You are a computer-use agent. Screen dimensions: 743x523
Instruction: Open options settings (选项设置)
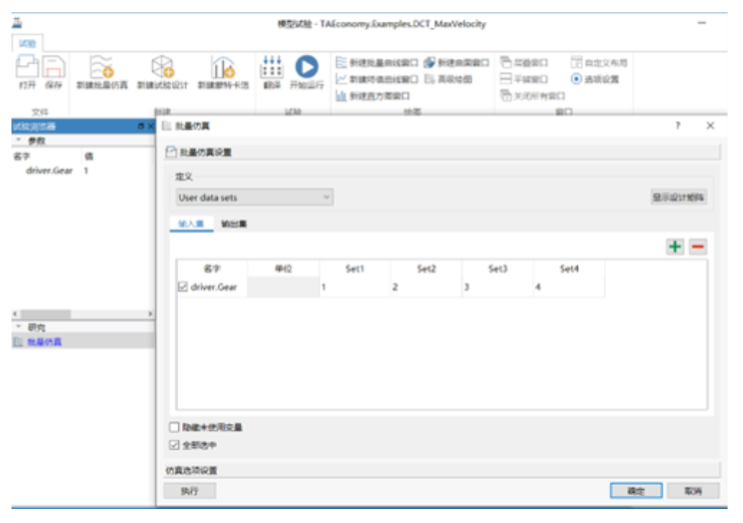(x=595, y=79)
